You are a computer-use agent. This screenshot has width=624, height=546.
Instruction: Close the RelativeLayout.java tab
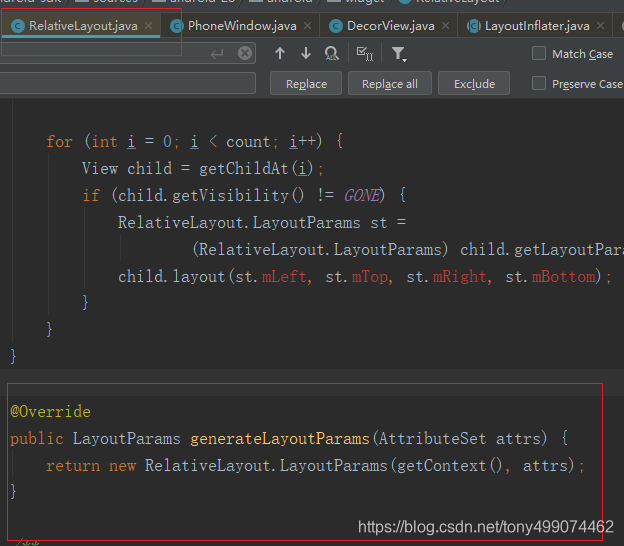[148, 26]
